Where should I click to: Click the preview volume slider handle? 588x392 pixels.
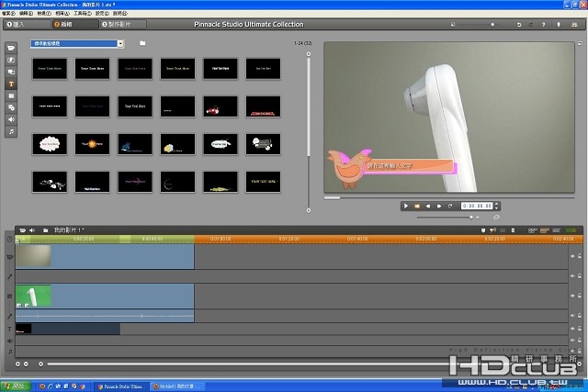coord(471,217)
